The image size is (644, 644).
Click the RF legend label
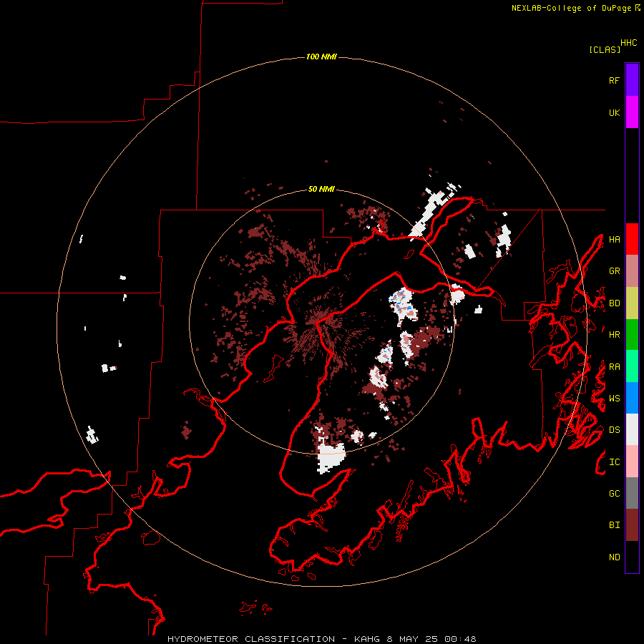pos(614,80)
